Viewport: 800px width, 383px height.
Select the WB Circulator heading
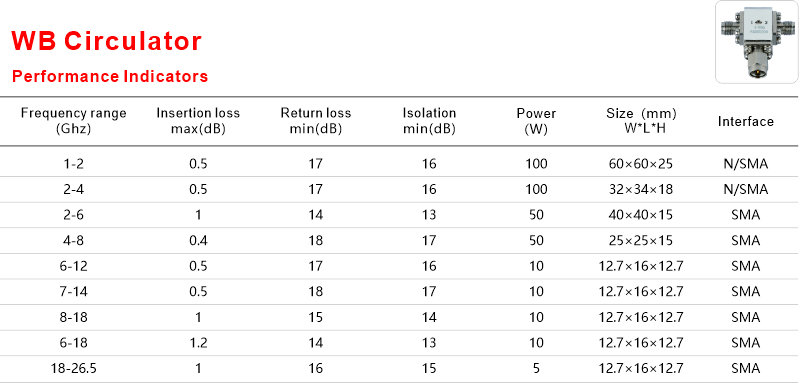tap(107, 41)
